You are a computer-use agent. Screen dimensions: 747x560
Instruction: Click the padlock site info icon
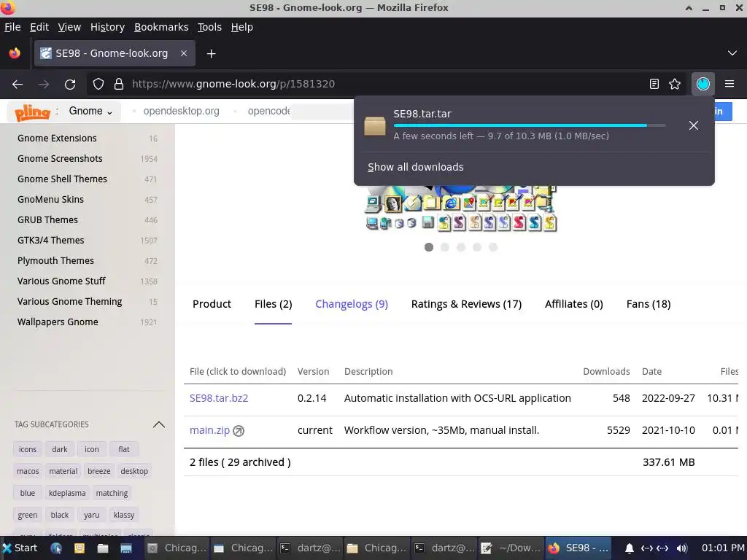(x=119, y=85)
